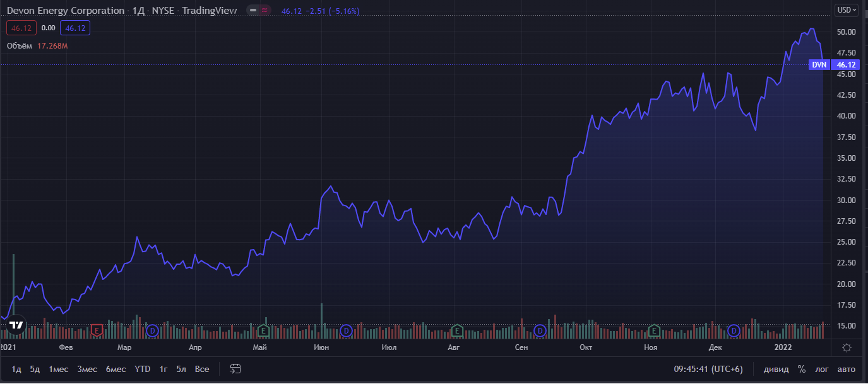Click the 'Июн' label on time axis
This screenshot has height=384, width=868.
tap(321, 347)
